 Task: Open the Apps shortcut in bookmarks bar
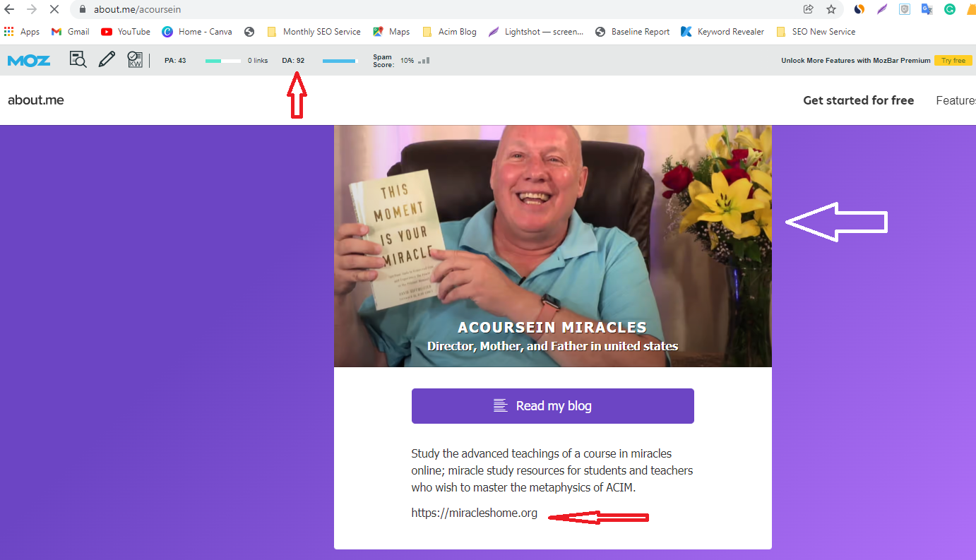pyautogui.click(x=22, y=32)
